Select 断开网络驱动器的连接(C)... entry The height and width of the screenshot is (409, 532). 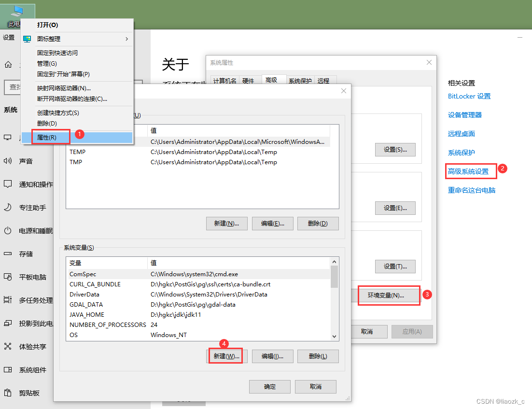[77, 99]
